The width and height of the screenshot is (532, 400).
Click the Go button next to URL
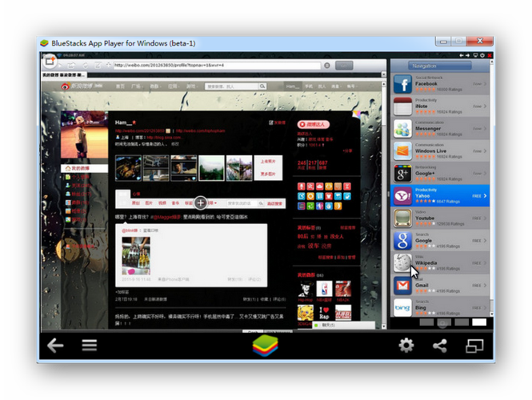pyautogui.click(x=344, y=66)
